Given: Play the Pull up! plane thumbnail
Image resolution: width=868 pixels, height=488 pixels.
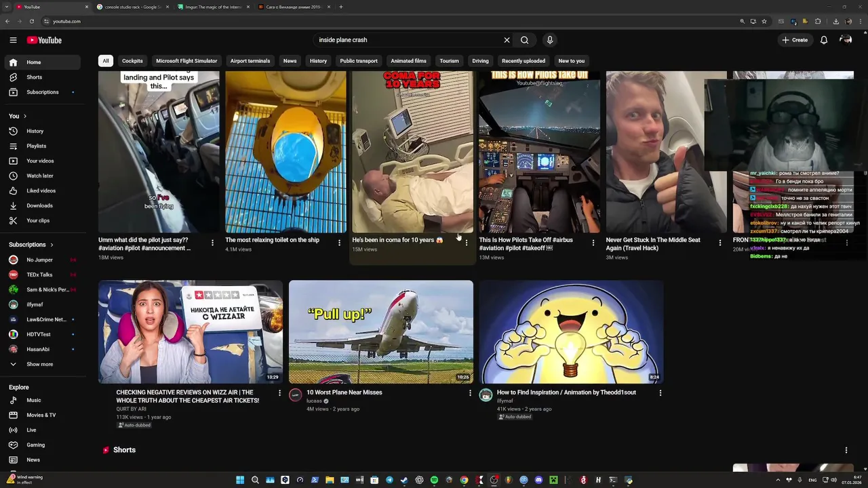Looking at the screenshot, I should (381, 332).
